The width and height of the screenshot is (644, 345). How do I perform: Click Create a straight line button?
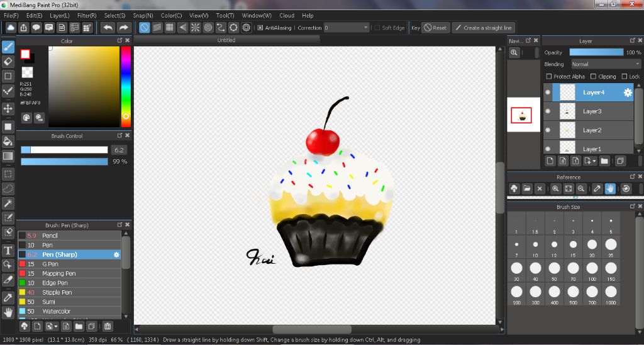coord(484,28)
